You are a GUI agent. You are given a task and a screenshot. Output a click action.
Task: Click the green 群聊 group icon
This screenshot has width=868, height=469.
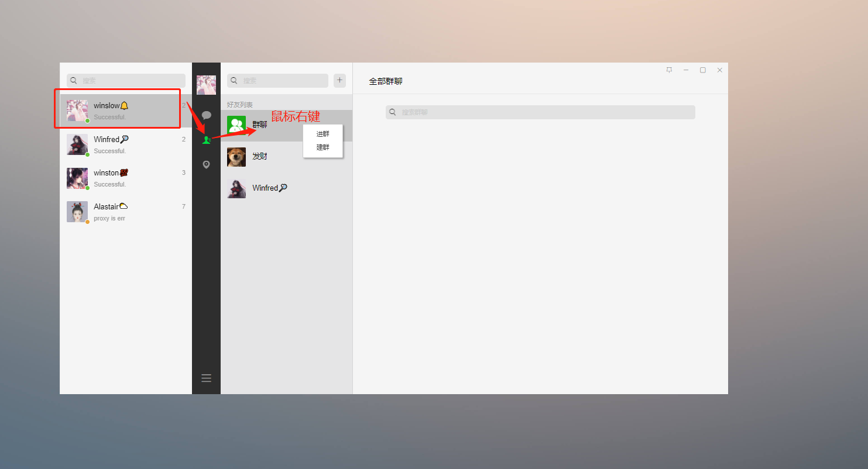pyautogui.click(x=236, y=125)
